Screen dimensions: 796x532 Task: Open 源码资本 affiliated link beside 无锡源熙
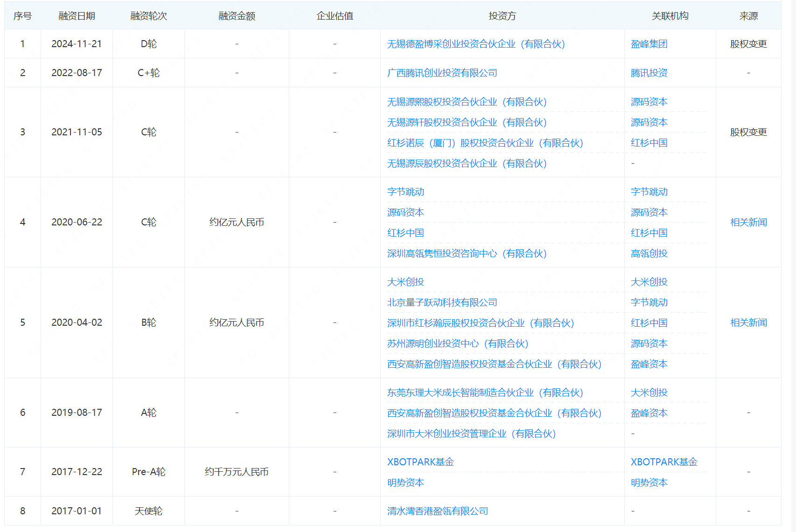(649, 102)
